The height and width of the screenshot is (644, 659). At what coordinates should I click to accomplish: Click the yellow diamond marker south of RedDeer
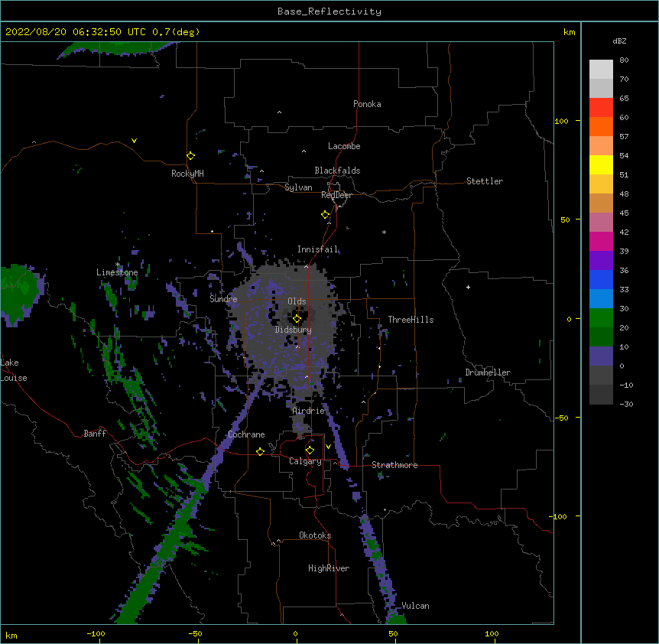coord(325,215)
